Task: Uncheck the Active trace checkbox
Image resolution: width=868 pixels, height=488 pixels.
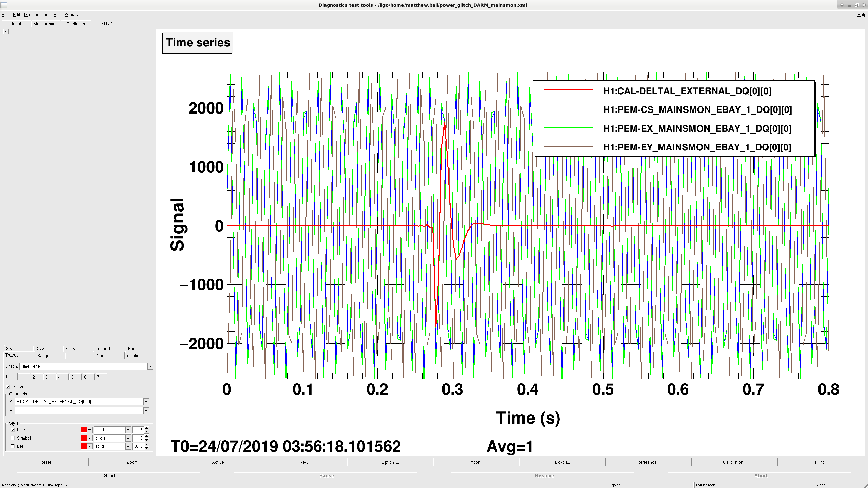Action: coord(8,387)
